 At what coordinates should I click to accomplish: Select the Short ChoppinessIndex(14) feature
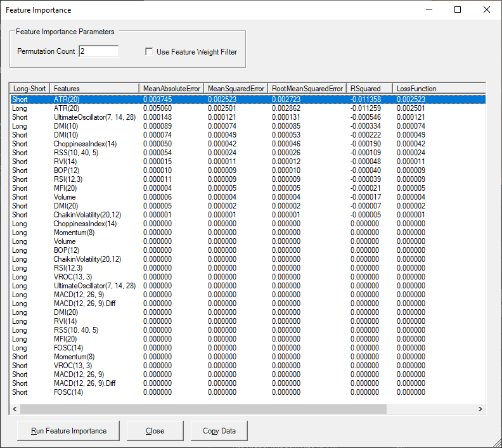[248, 144]
